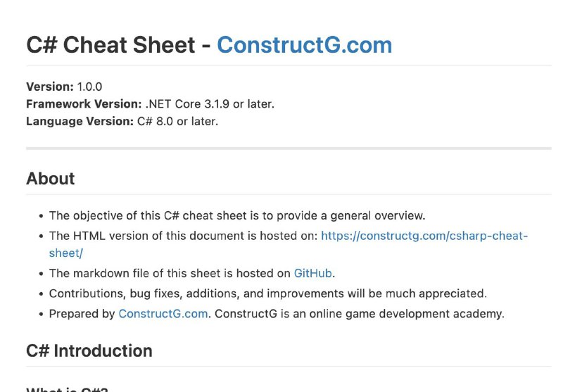Follow the GitHub hyperlink
Viewport: 563px width, 392px height.
312,273
